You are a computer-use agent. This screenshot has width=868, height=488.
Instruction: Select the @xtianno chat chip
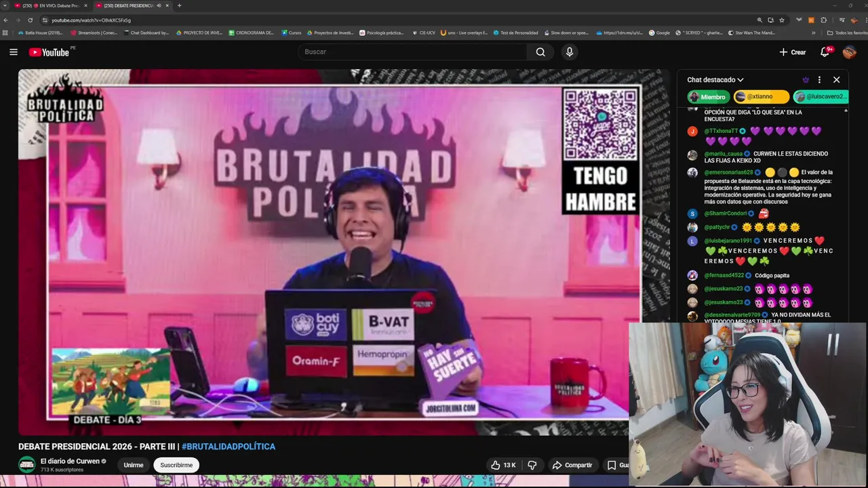point(762,97)
